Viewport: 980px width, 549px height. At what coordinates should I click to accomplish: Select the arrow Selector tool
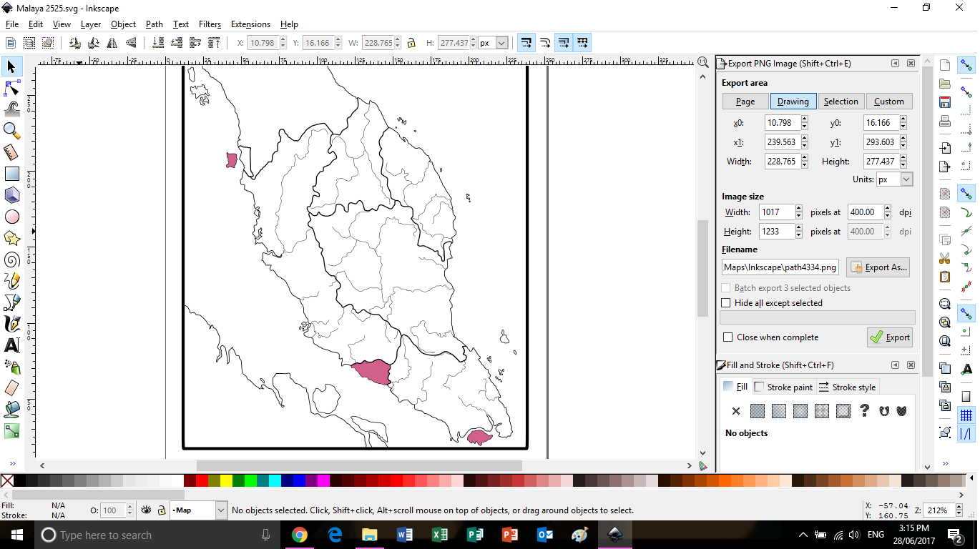point(11,66)
